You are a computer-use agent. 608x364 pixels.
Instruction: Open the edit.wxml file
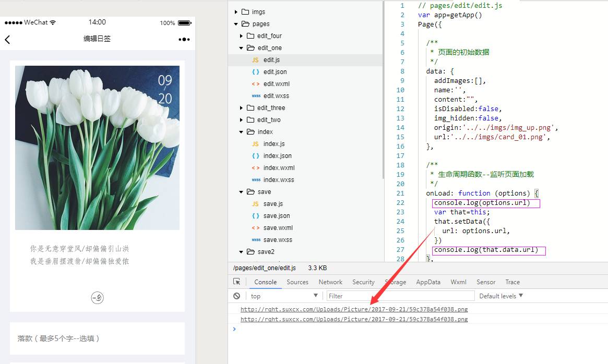tap(276, 84)
